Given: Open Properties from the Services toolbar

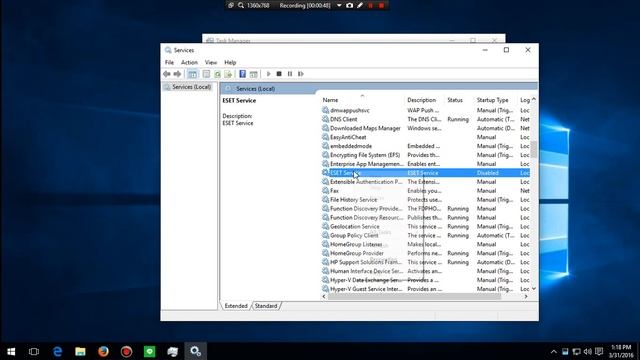Looking at the screenshot, I should tap(206, 74).
